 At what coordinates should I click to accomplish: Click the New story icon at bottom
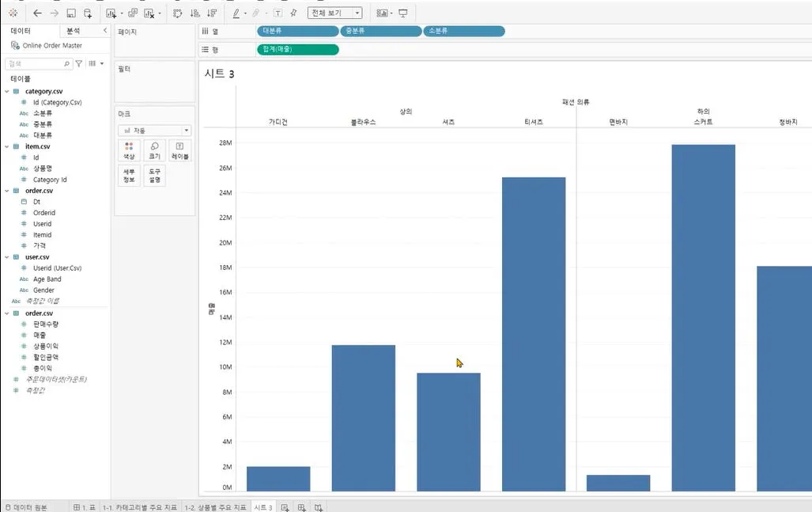[319, 508]
